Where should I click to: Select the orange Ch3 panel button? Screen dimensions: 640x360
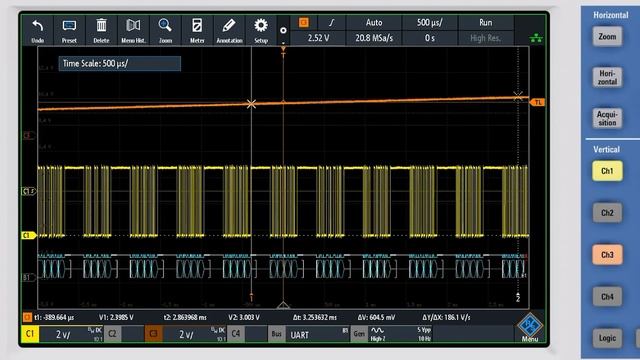[607, 255]
